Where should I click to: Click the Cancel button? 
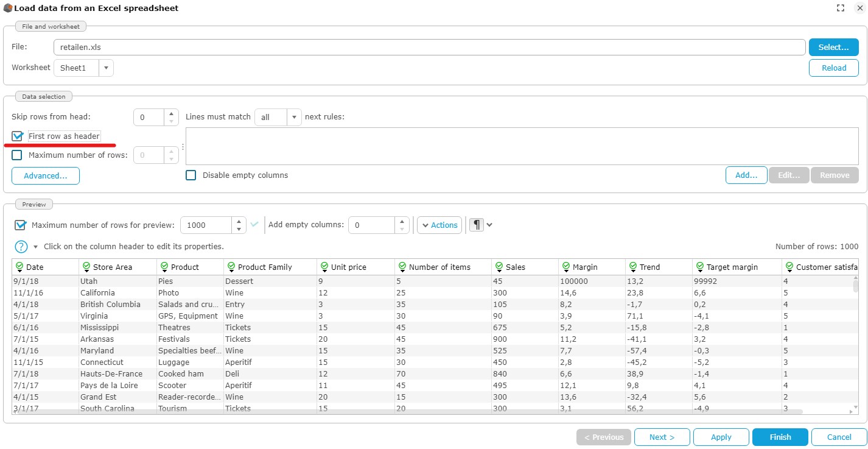[839, 437]
